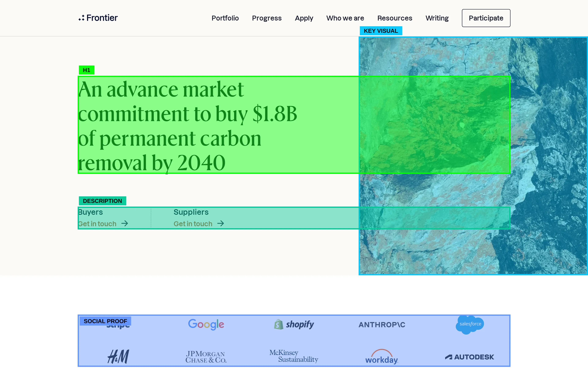Click the Participate button
The image size is (588, 368).
486,18
